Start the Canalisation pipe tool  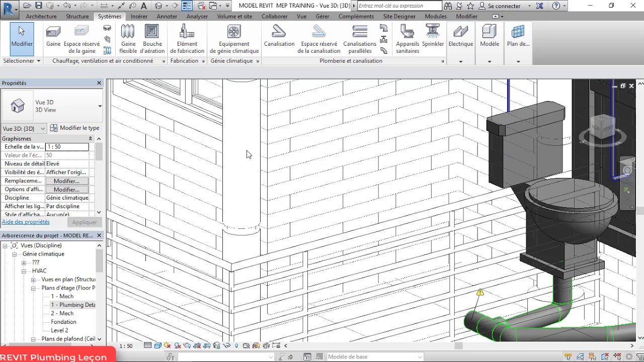click(279, 36)
